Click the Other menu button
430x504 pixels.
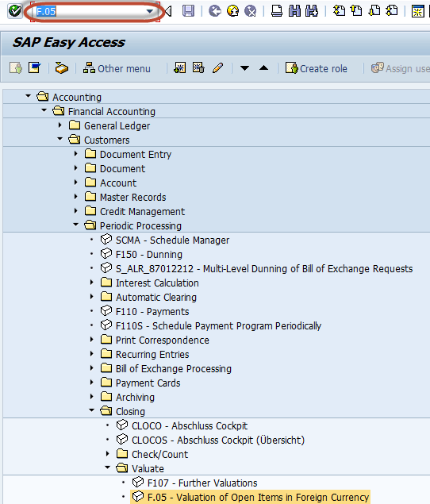(x=117, y=68)
